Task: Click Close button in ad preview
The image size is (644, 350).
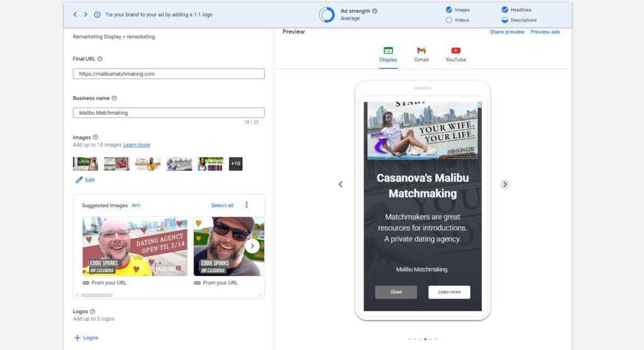Action: click(x=396, y=292)
